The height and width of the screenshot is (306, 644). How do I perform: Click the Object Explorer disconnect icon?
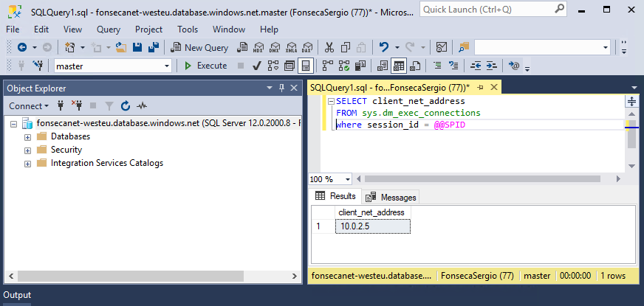tap(76, 106)
